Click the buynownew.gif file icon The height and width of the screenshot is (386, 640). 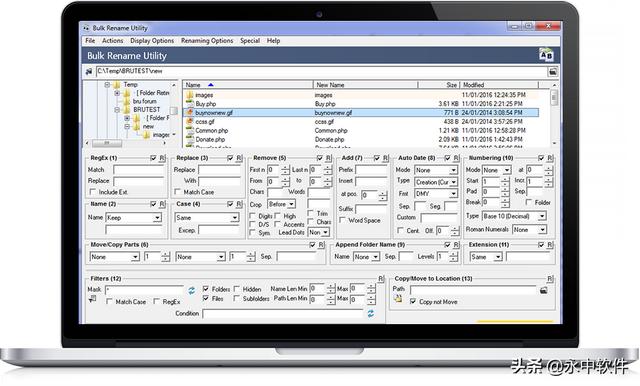(x=189, y=113)
